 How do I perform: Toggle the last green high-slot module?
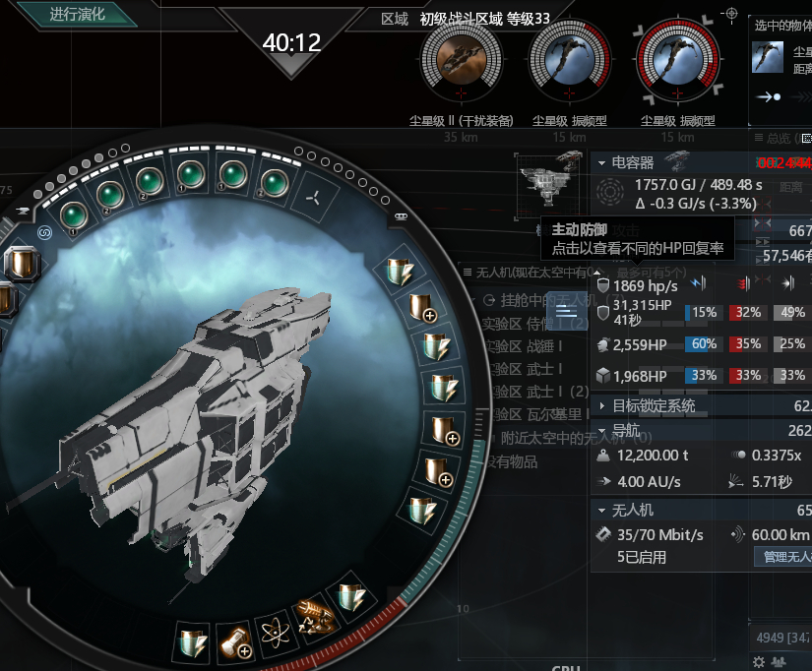[x=275, y=182]
